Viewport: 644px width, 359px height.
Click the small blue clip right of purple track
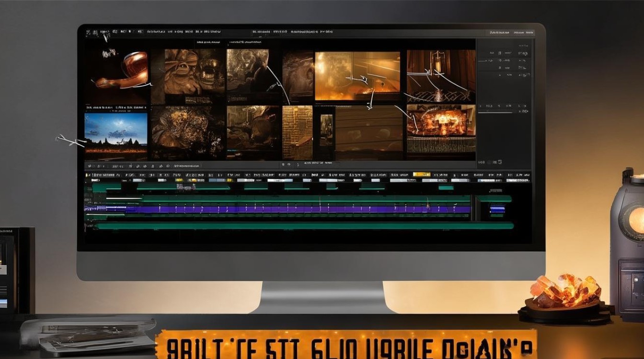tap(497, 209)
